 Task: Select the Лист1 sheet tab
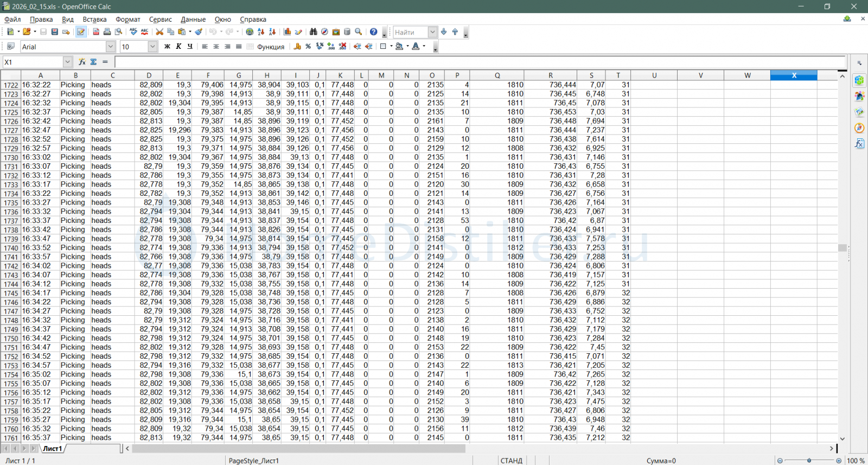(53, 449)
